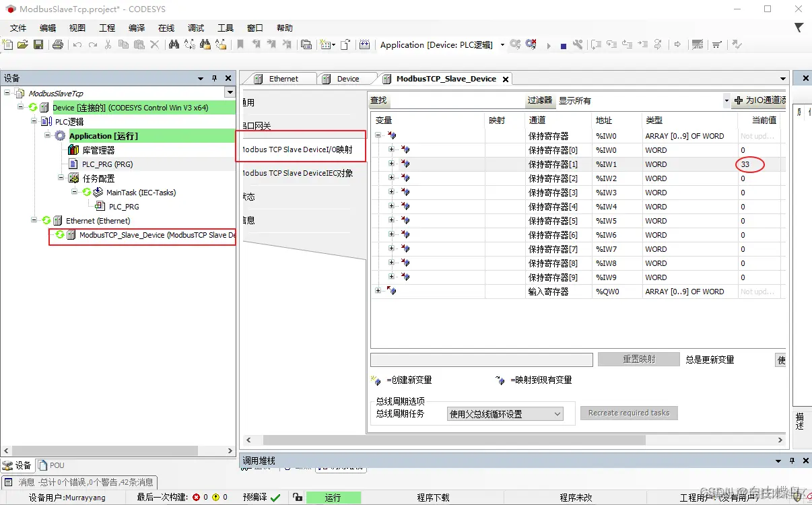Click the Logout gear icon with red X
This screenshot has width=812, height=505.
tap(531, 44)
